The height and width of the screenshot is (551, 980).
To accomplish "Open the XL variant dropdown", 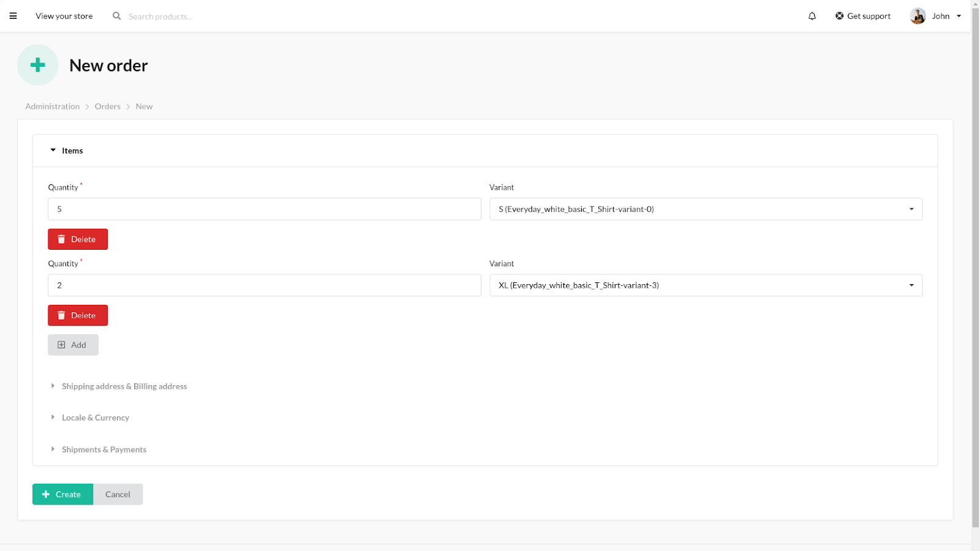I will tap(706, 285).
